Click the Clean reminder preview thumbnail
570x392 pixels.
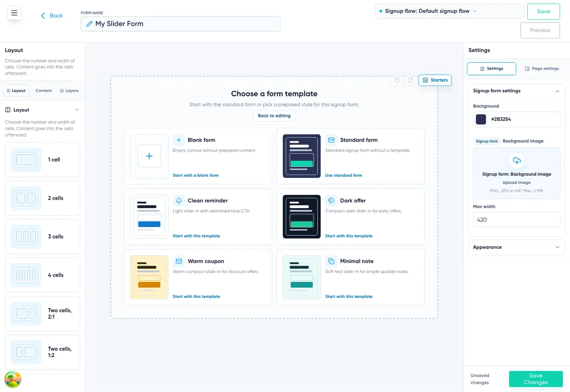coord(149,217)
